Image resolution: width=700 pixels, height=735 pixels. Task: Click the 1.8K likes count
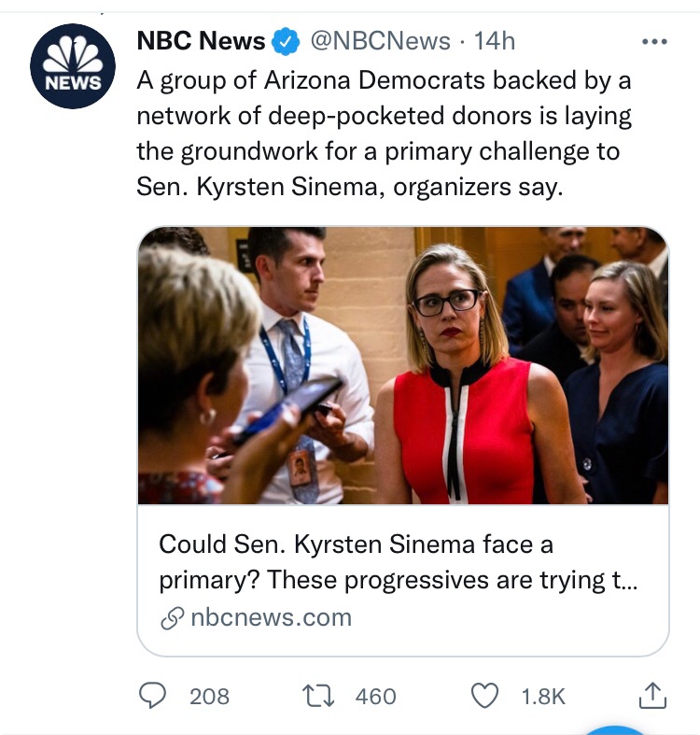coord(543,696)
